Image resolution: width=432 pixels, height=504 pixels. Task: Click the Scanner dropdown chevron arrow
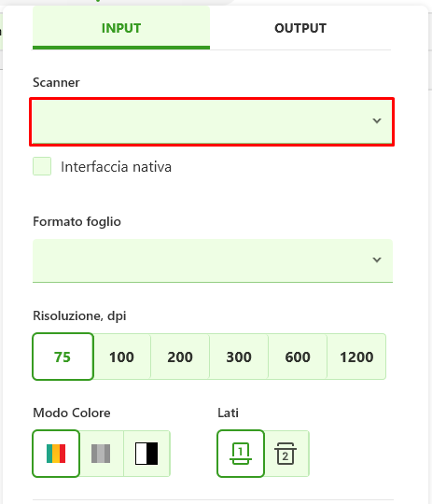tap(377, 120)
